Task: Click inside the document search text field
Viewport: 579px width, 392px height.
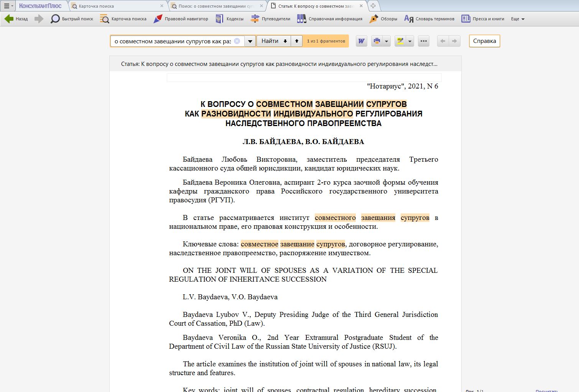Action: (173, 41)
